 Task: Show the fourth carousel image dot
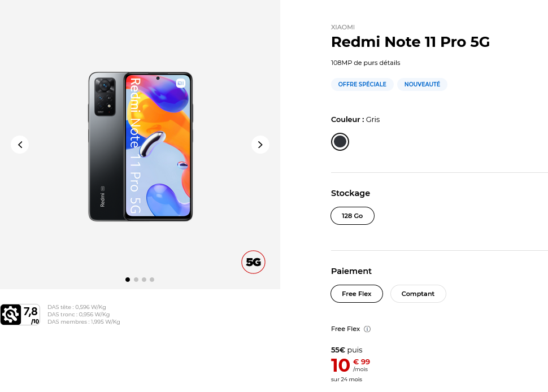point(152,280)
